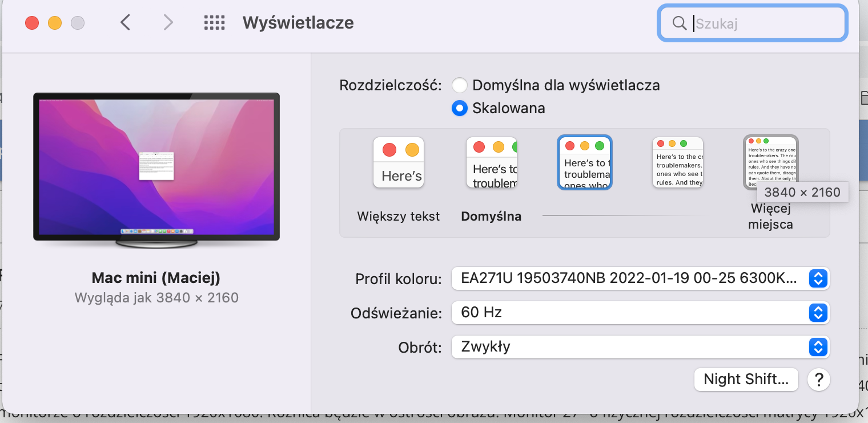Viewport: 868px width, 423px height.
Task: Click the Większy tekst label
Action: coord(399,217)
